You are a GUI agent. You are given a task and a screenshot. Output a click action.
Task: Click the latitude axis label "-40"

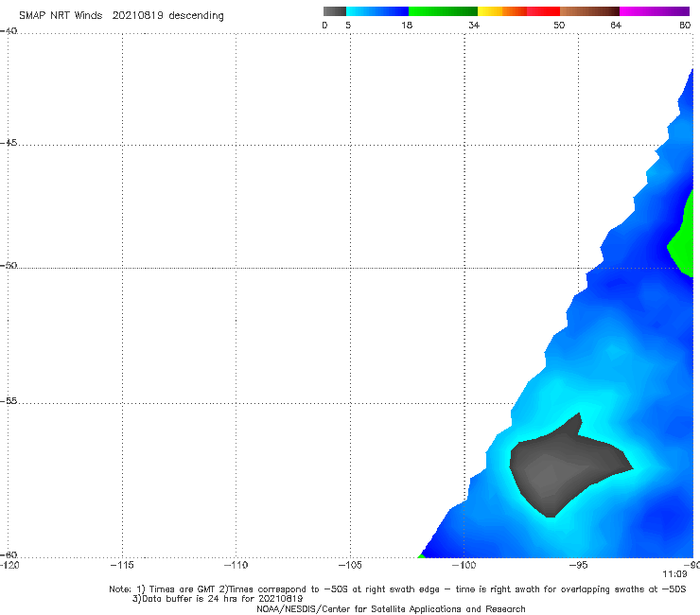[x=9, y=31]
